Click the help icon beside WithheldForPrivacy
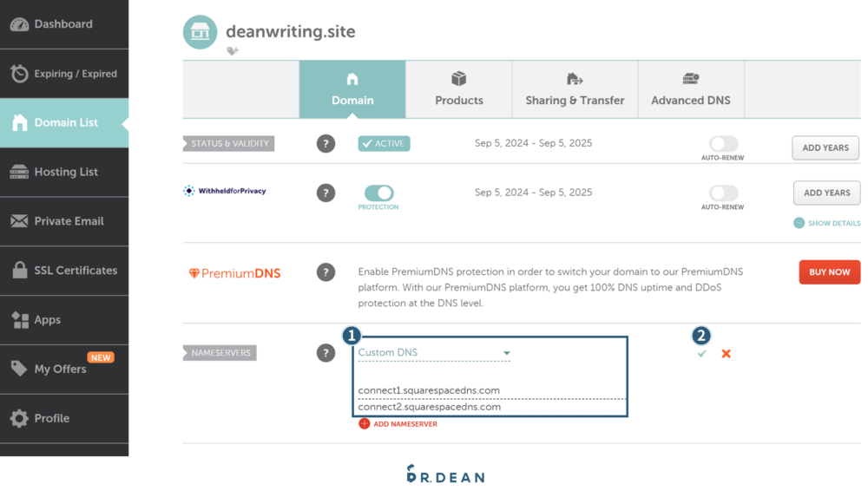The width and height of the screenshot is (868, 497). click(x=325, y=193)
